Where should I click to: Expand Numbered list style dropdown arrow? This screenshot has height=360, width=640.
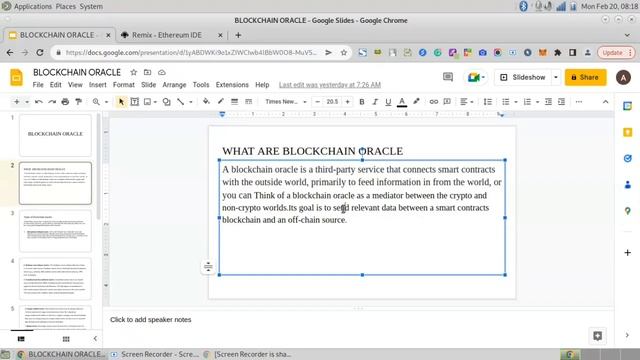coord(537,102)
